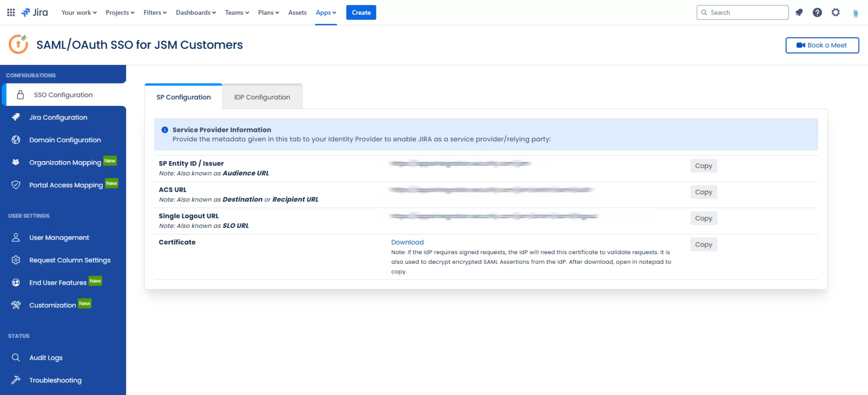Click the Jira logo
Image resolution: width=868 pixels, height=395 pixels.
pos(34,13)
